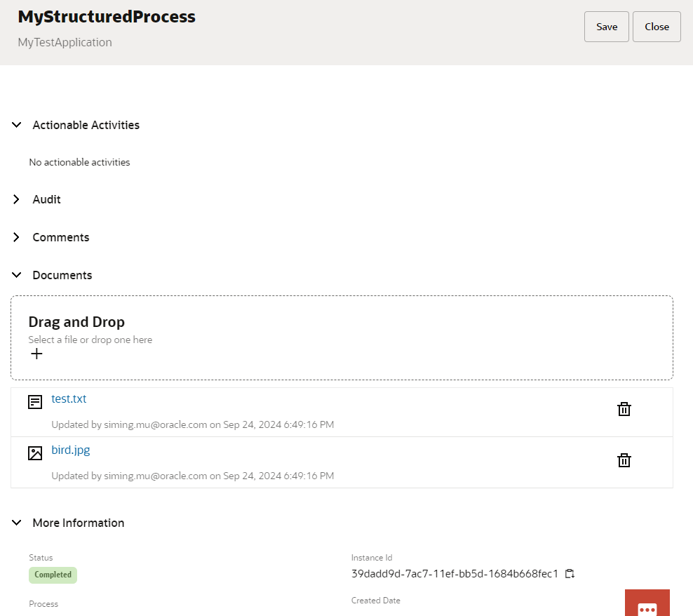Delete bird.jpg using its trash icon
The width and height of the screenshot is (693, 616).
click(624, 460)
